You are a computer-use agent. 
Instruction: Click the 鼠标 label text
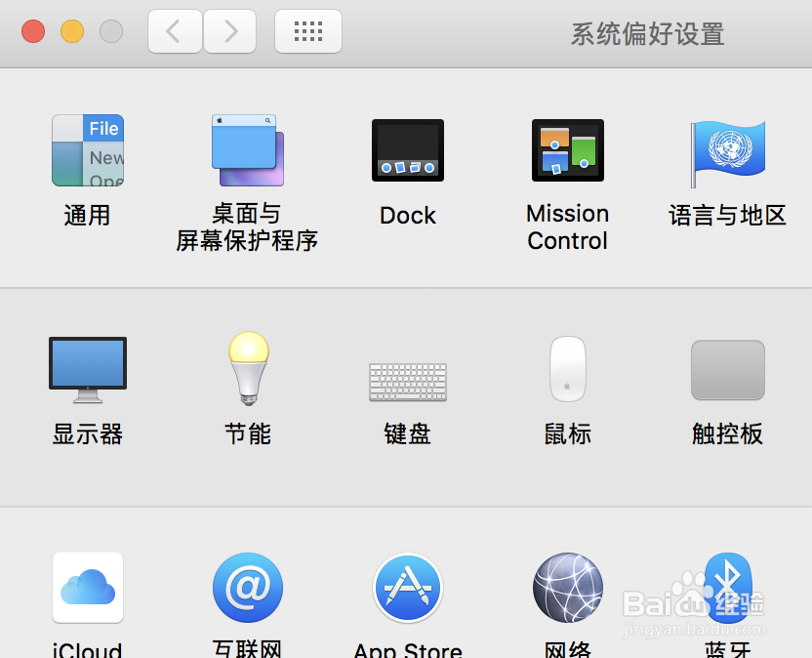point(568,434)
